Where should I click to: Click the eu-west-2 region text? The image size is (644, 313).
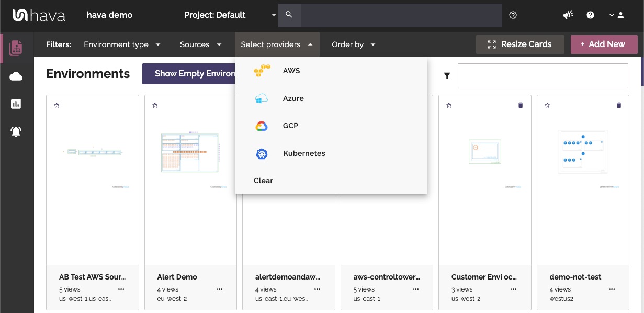pos(172,299)
